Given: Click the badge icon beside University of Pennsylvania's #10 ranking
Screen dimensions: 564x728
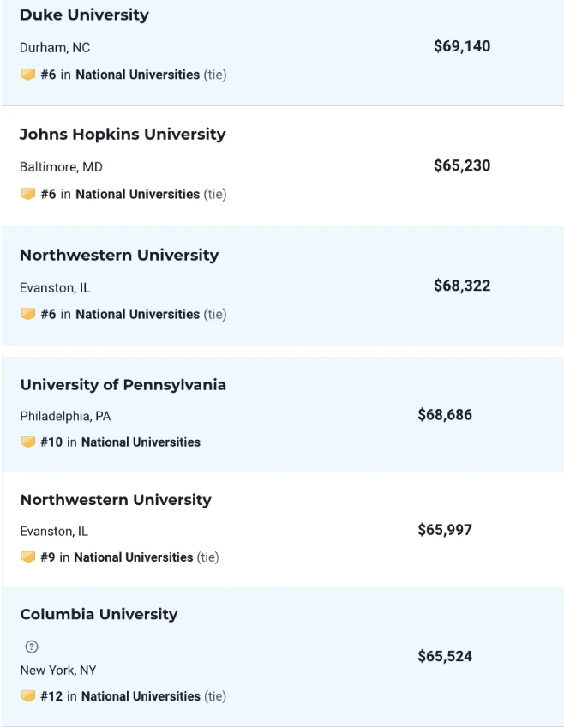Looking at the screenshot, I should [28, 442].
